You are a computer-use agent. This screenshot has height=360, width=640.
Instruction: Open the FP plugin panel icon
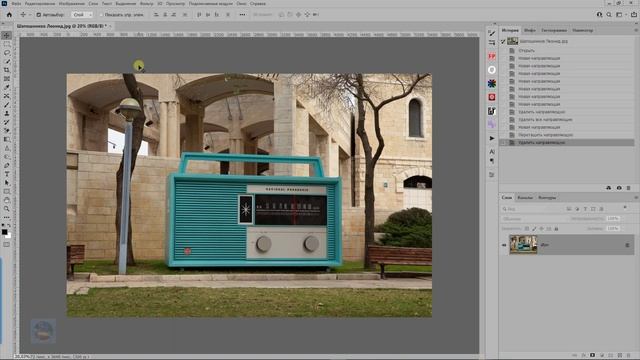492,56
